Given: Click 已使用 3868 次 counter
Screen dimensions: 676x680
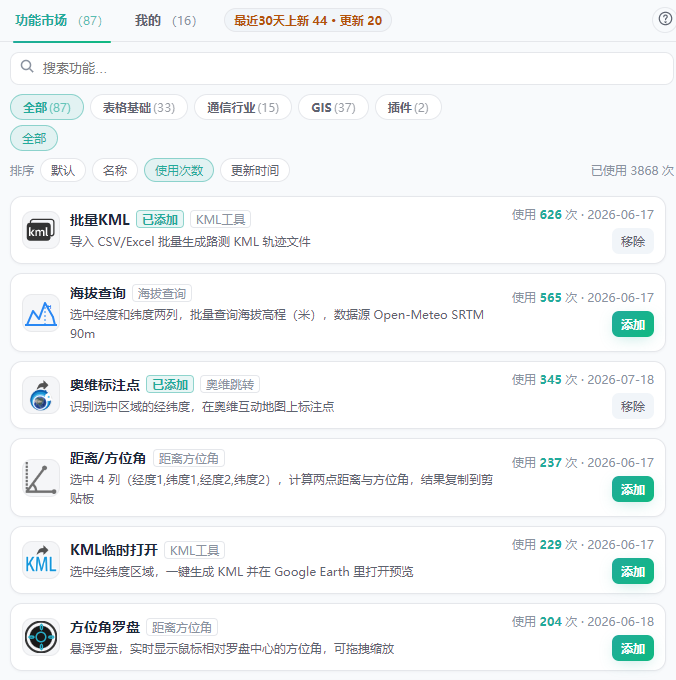Looking at the screenshot, I should click(x=633, y=170).
